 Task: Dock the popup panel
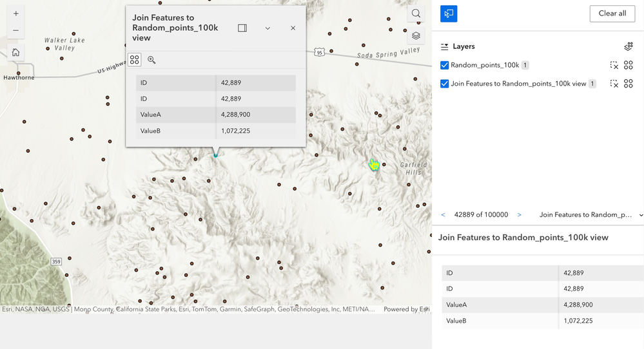coord(242,28)
